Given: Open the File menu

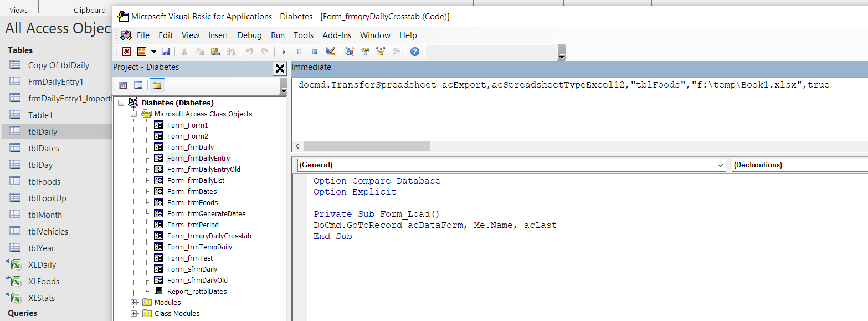Looking at the screenshot, I should (143, 35).
